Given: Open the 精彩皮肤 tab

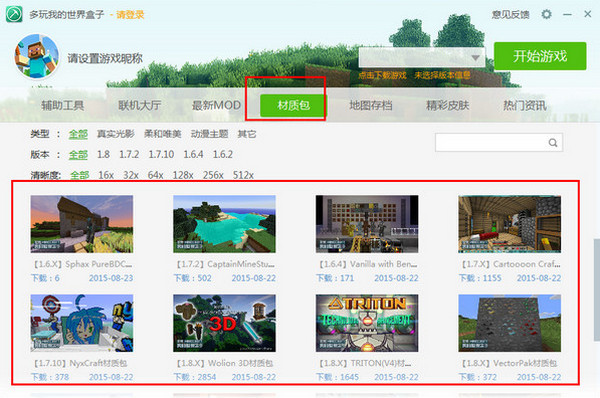Looking at the screenshot, I should pos(447,105).
